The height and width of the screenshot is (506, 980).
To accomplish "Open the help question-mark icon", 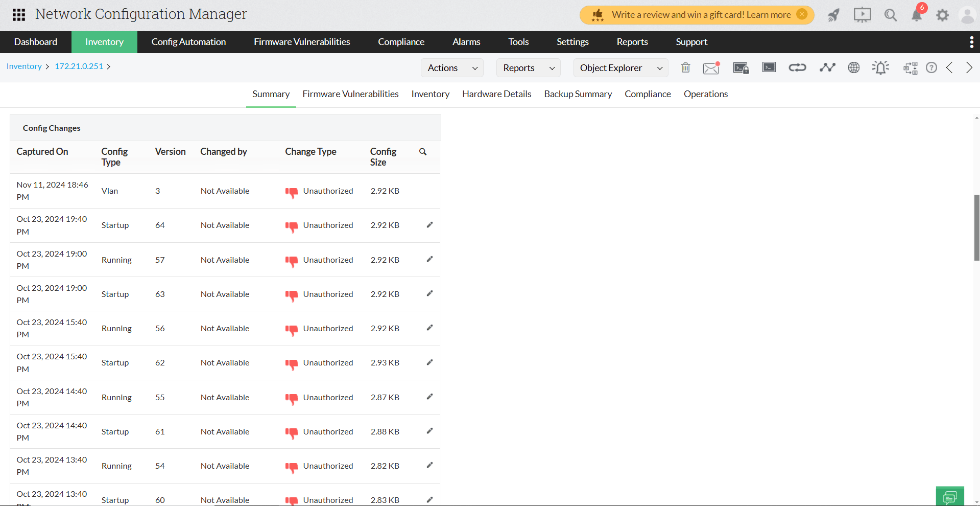I will point(931,67).
